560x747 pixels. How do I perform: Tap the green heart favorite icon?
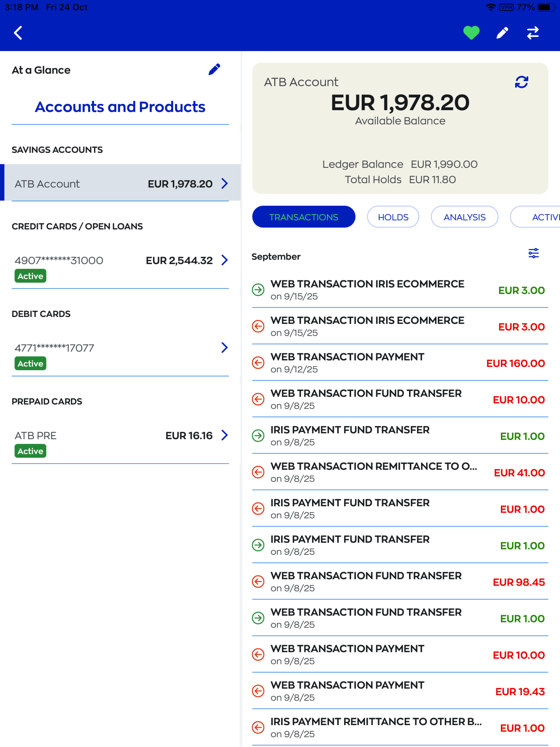[x=471, y=33]
